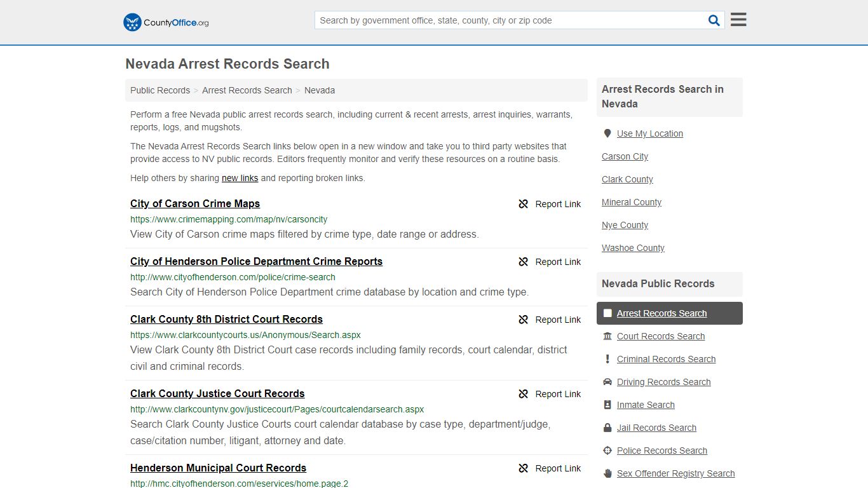
Task: Click the Police Records Search crosshair icon
Action: point(607,451)
